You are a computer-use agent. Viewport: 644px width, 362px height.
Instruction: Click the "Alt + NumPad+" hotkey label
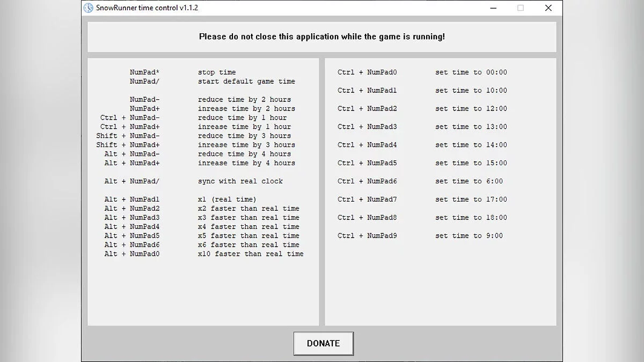pyautogui.click(x=132, y=164)
